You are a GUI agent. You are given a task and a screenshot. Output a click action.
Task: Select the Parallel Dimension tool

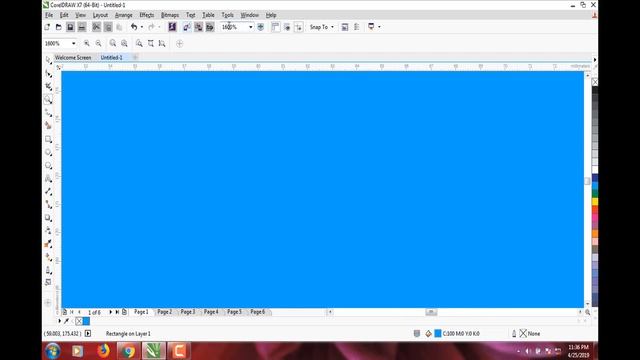pos(48,191)
